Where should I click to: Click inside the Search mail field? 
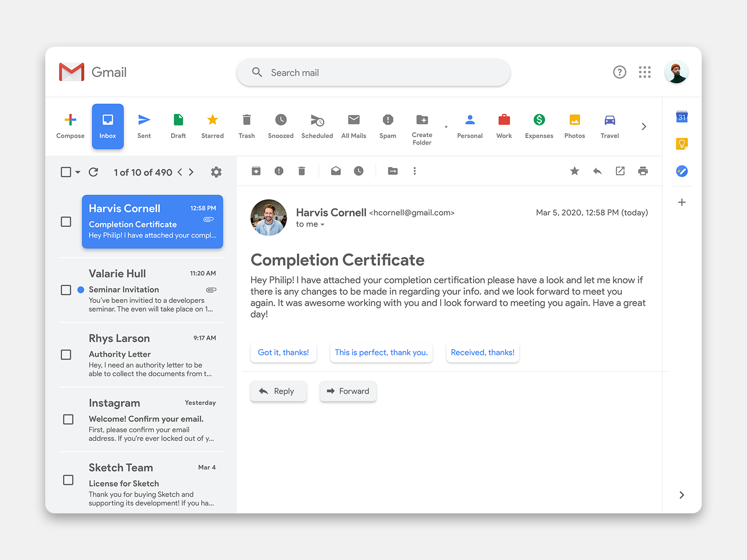373,72
